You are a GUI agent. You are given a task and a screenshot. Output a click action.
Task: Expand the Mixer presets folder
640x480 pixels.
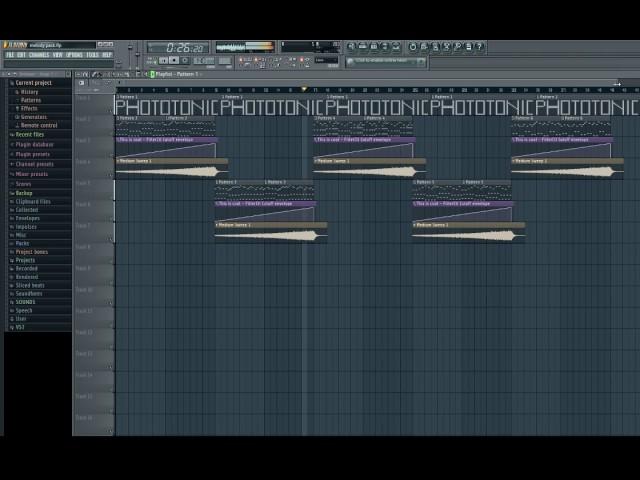(x=31, y=174)
